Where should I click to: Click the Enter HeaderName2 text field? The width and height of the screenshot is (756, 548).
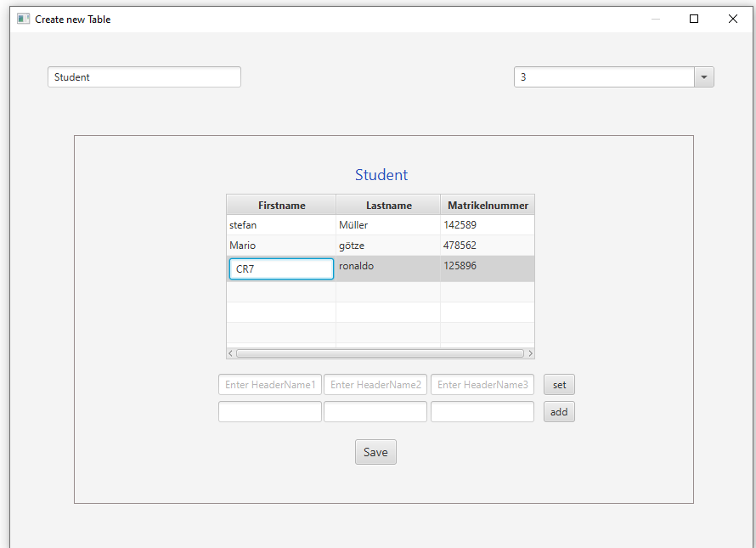click(x=375, y=384)
